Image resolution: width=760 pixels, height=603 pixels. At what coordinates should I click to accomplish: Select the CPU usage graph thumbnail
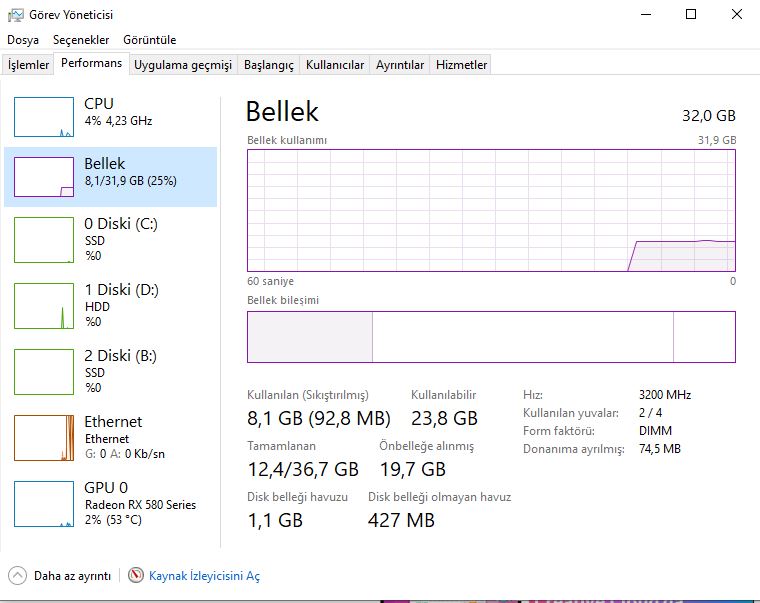coord(44,117)
